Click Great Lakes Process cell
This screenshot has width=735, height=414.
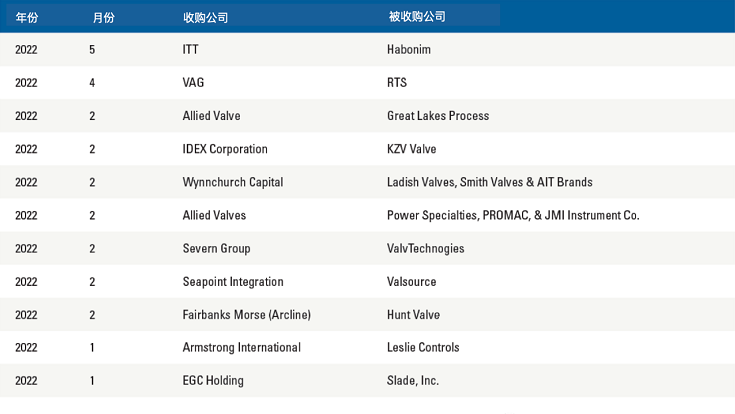pyautogui.click(x=438, y=116)
